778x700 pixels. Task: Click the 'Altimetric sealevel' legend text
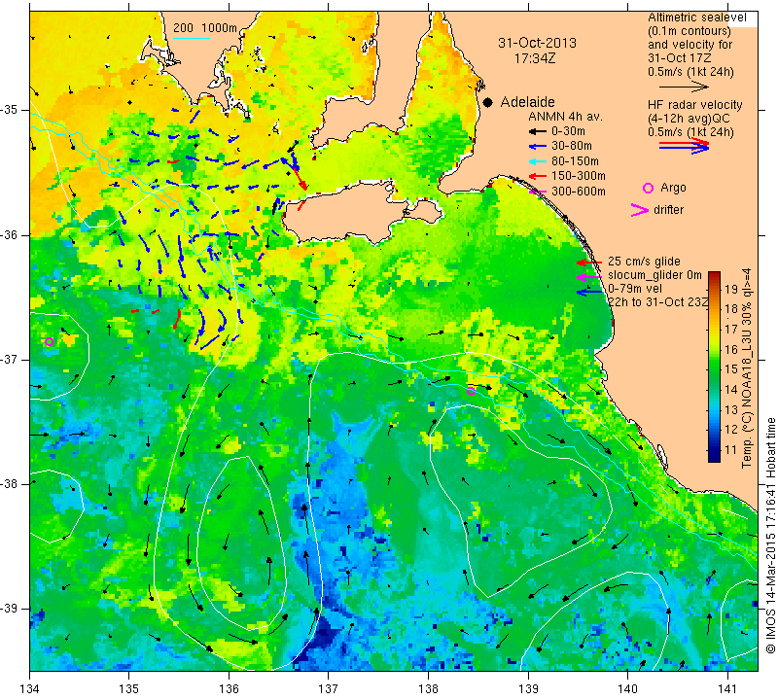coord(697,17)
